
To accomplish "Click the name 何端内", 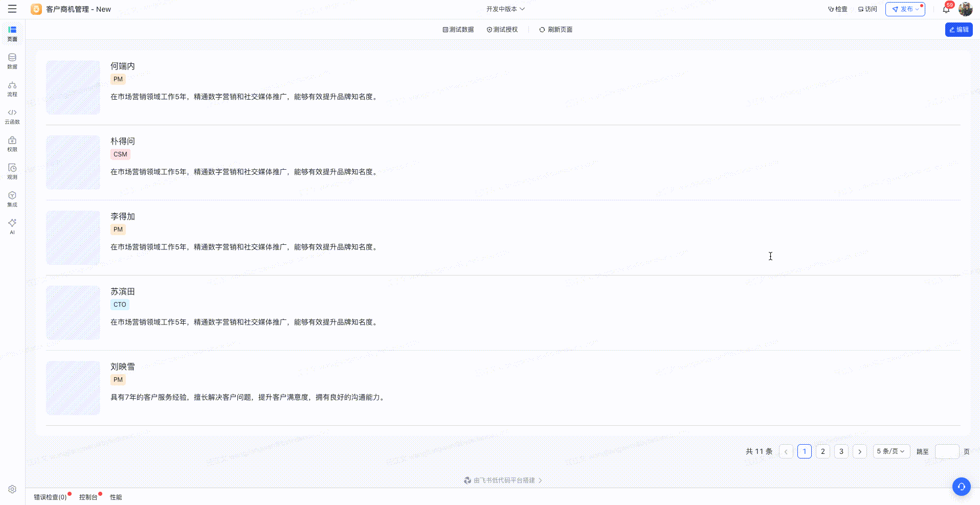I will point(123,66).
